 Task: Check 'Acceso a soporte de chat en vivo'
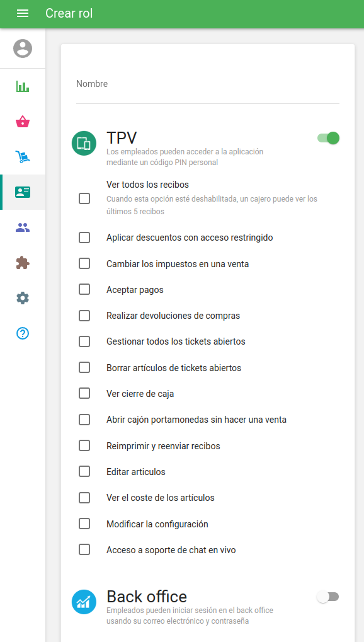pos(84,549)
